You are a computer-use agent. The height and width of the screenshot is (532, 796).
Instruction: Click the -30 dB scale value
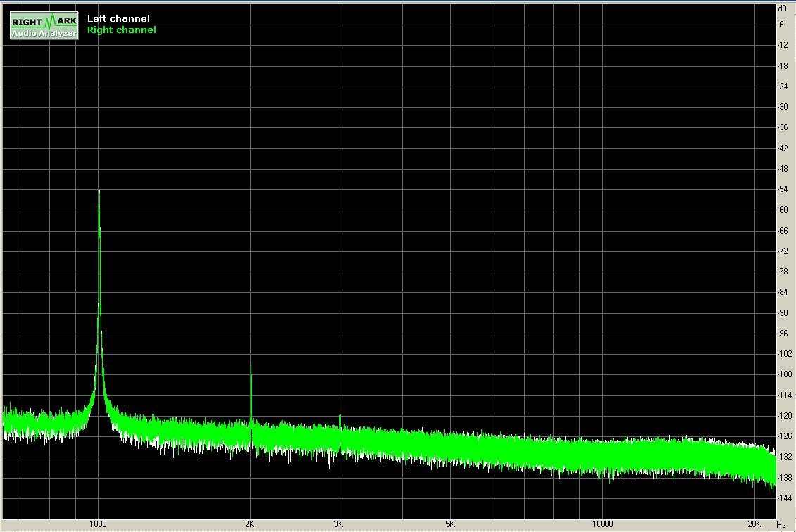pos(783,106)
